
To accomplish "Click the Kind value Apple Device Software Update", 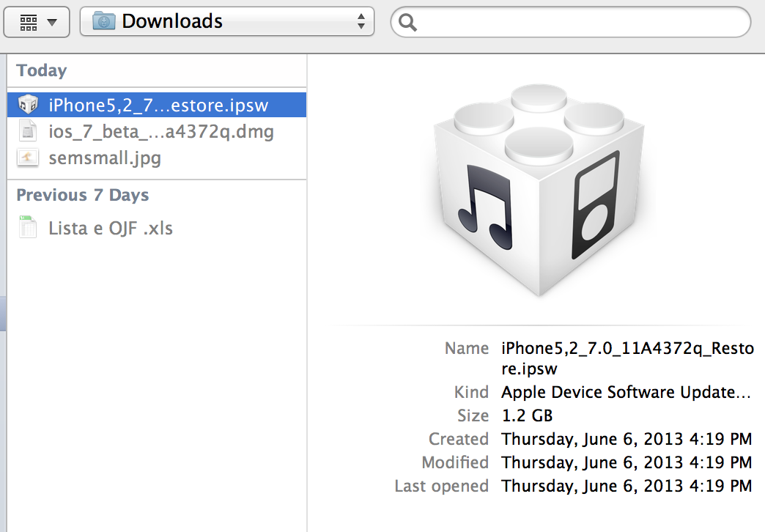I will pyautogui.click(x=626, y=393).
